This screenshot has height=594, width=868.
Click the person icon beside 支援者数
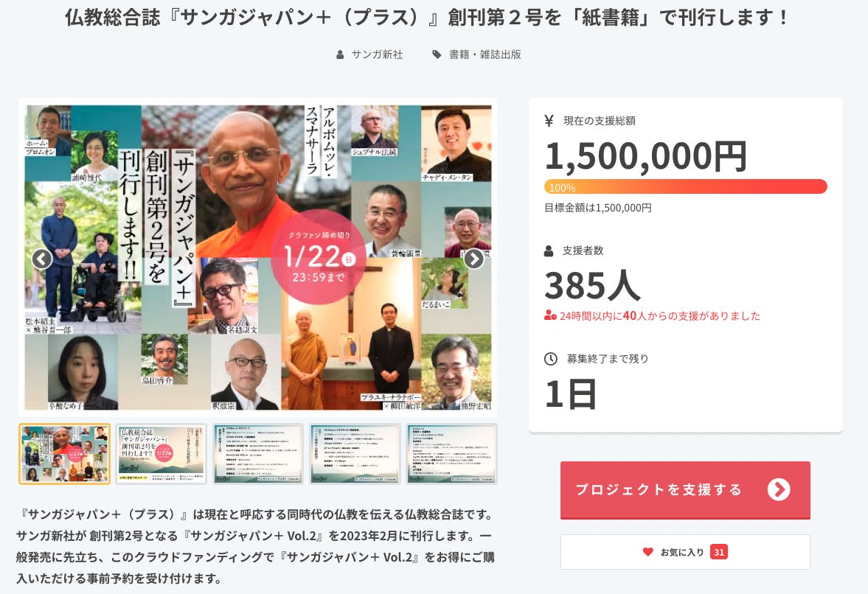click(549, 251)
